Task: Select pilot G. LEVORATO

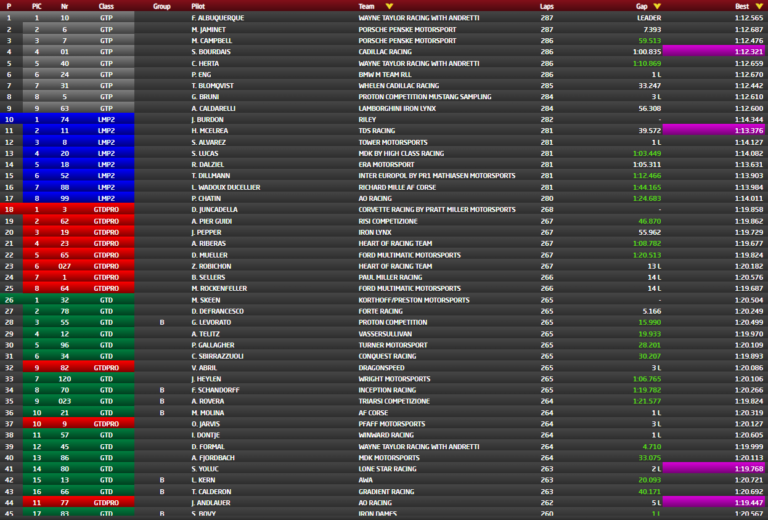Action: (x=211, y=322)
